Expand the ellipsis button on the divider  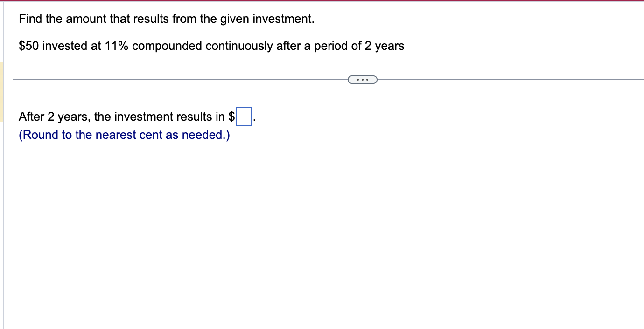click(x=362, y=80)
